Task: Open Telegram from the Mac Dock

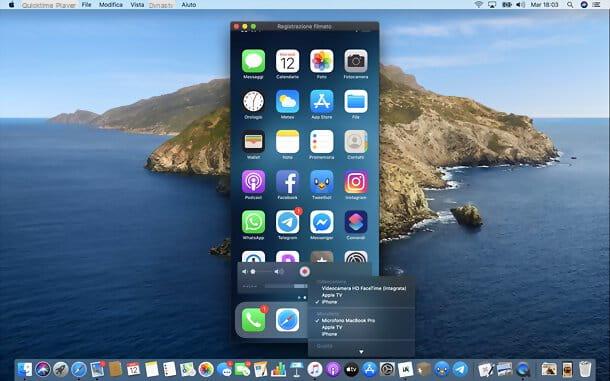Action: (460, 369)
